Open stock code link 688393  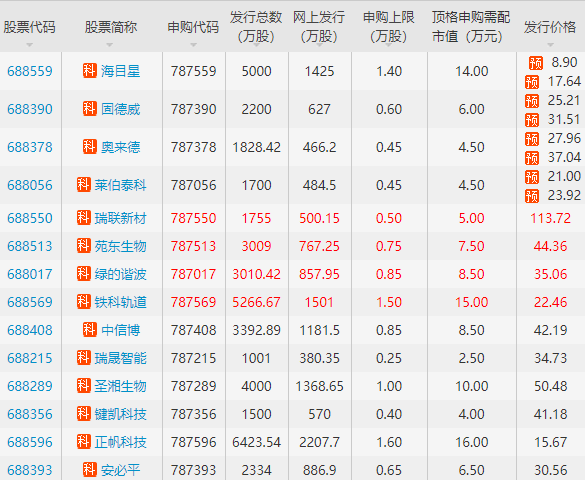[x=30, y=470]
